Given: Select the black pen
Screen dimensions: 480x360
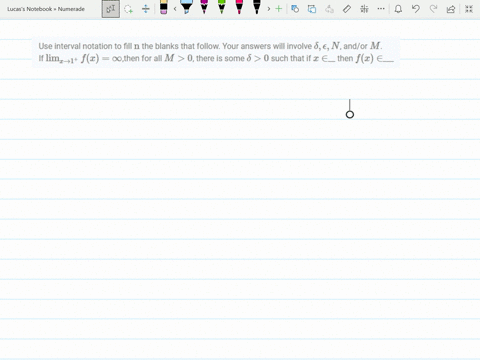Looking at the screenshot, I should click(257, 7).
